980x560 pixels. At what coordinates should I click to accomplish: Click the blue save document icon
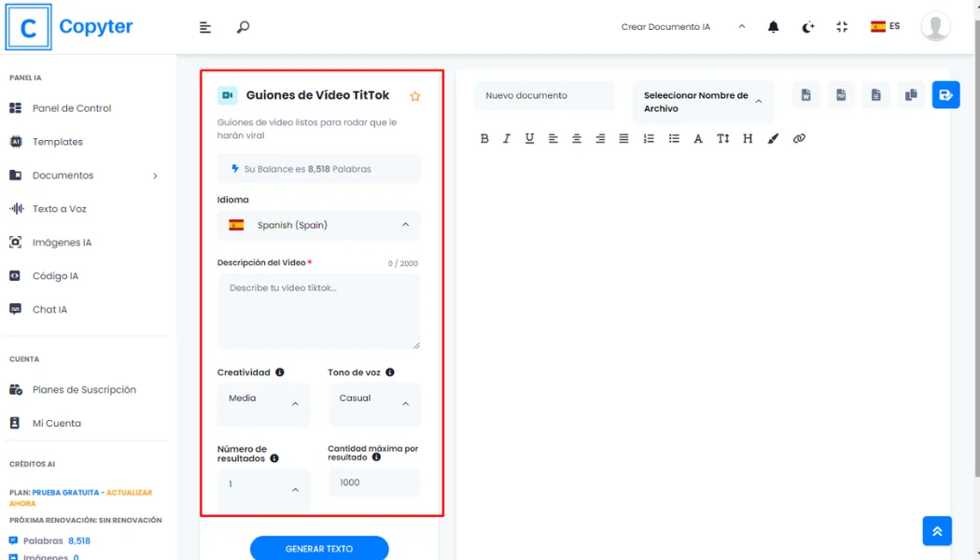coord(945,95)
